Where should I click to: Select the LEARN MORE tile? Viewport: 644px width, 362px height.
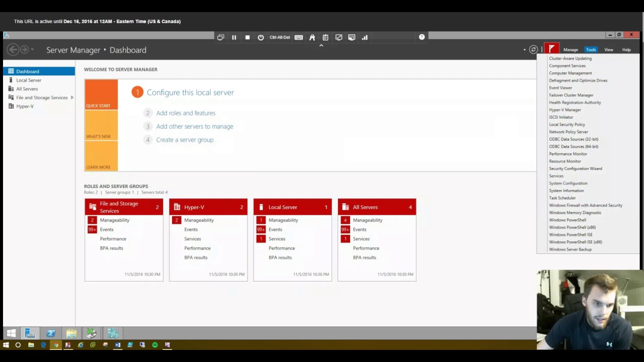click(101, 156)
